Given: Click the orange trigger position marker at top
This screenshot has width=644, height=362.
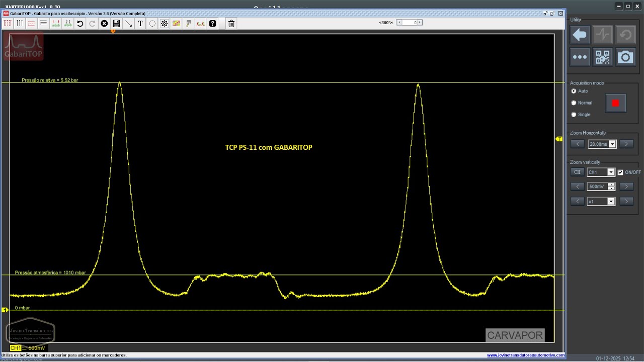Looking at the screenshot, I should click(x=113, y=31).
